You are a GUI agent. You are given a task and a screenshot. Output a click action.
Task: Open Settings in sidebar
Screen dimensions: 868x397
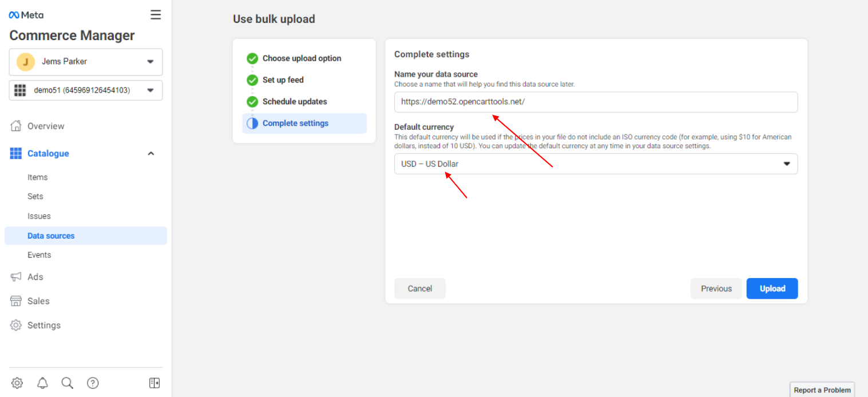[x=44, y=325]
